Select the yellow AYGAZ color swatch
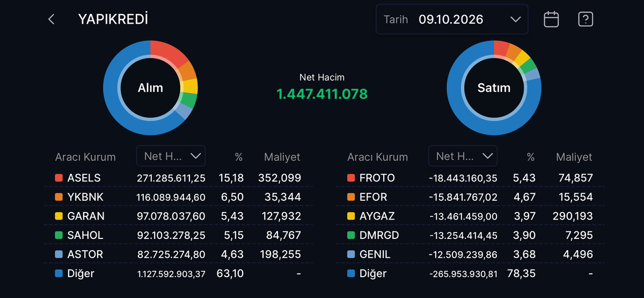Screen dimensions: 644x298 coord(351,216)
